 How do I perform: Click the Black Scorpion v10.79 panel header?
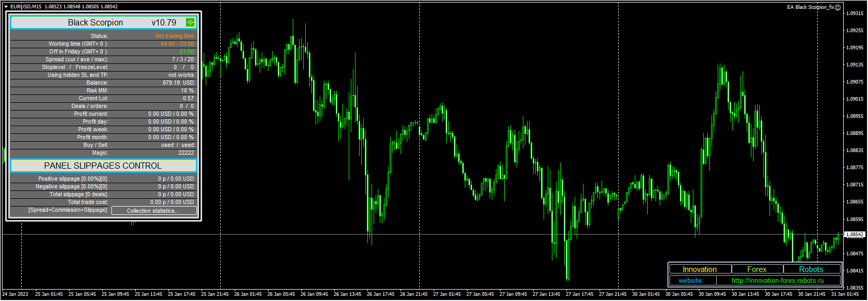coord(104,22)
